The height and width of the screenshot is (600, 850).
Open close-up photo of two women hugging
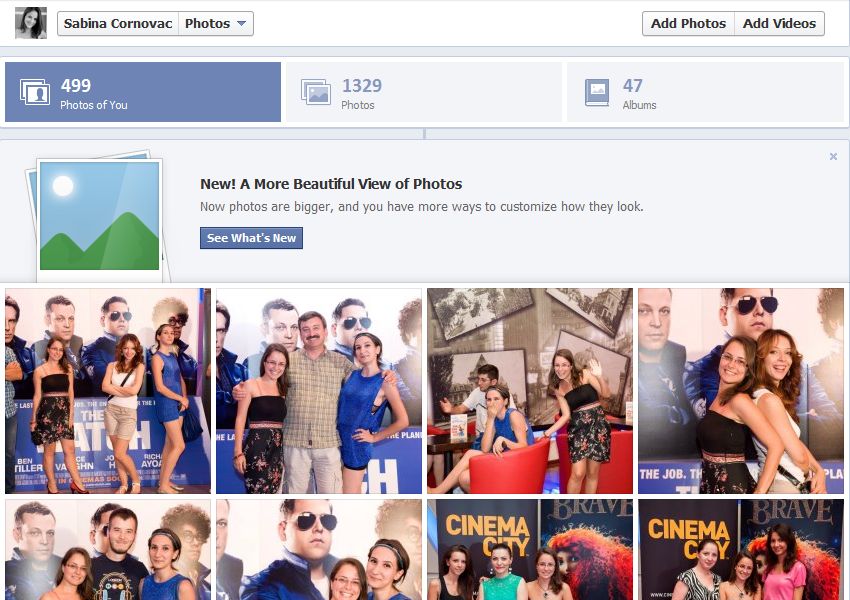coord(740,391)
